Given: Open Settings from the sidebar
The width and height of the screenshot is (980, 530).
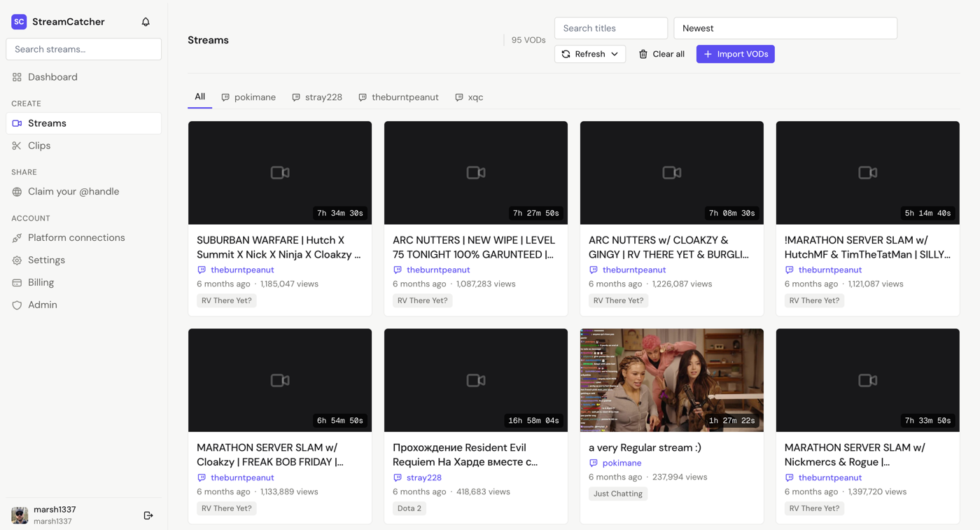Looking at the screenshot, I should click(x=83, y=260).
